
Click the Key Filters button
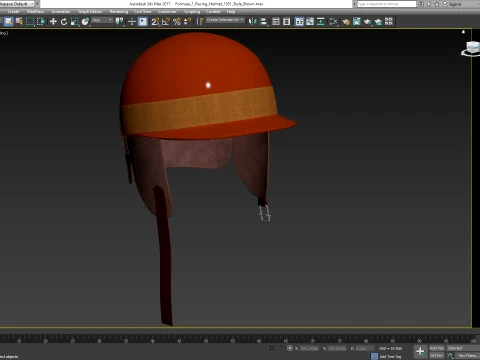click(x=468, y=356)
